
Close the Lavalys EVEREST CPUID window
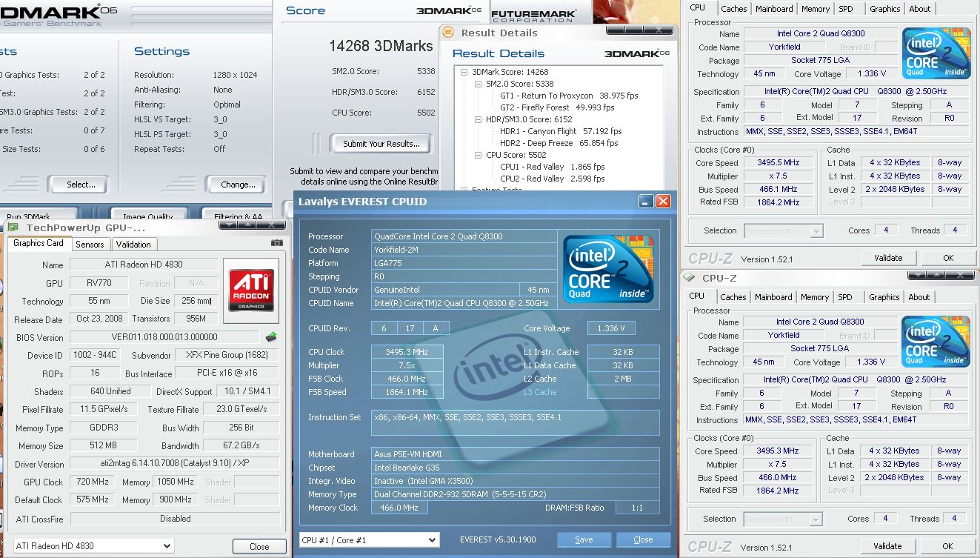tap(663, 201)
